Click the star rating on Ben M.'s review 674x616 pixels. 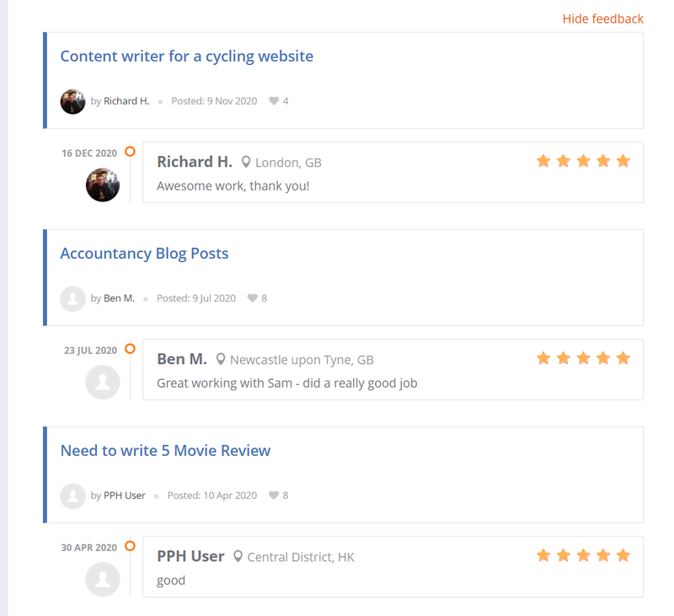coord(583,358)
